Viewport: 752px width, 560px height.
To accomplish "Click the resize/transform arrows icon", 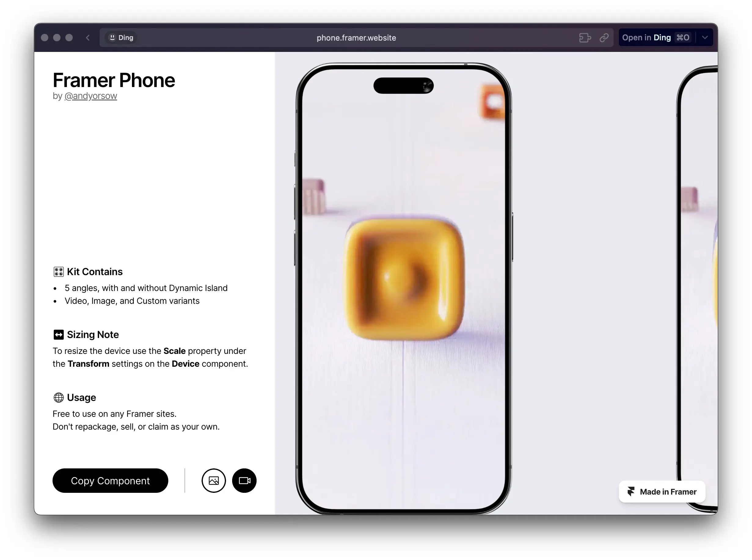I will 58,334.
